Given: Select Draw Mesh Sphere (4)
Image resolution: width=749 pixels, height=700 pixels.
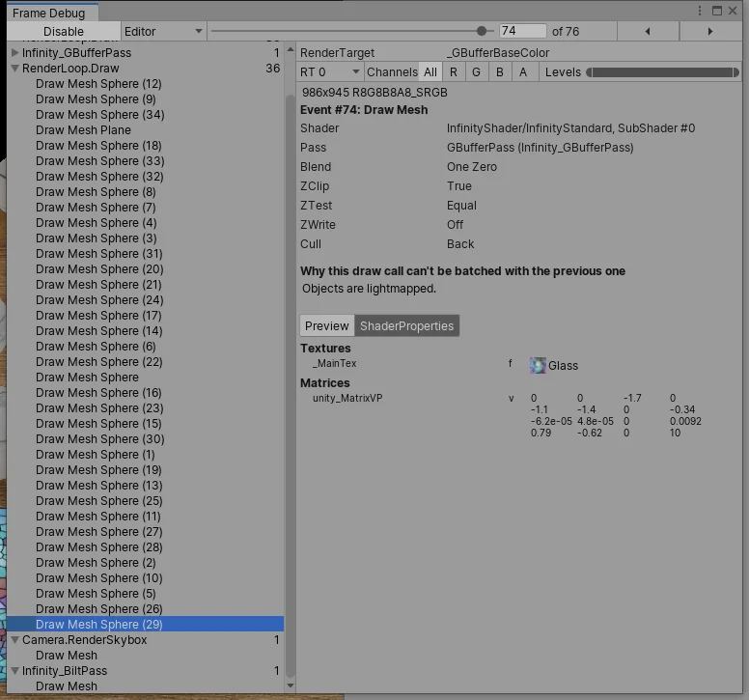Looking at the screenshot, I should (x=146, y=223).
